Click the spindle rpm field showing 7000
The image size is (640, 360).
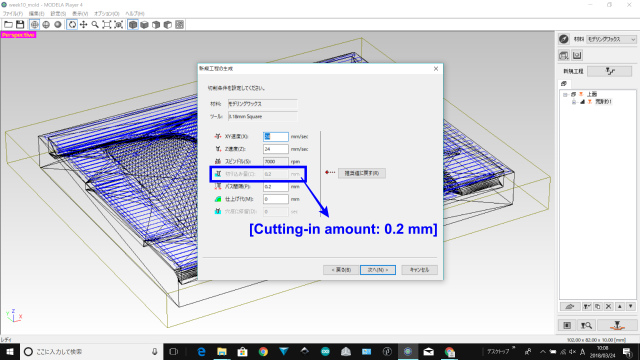click(x=276, y=162)
